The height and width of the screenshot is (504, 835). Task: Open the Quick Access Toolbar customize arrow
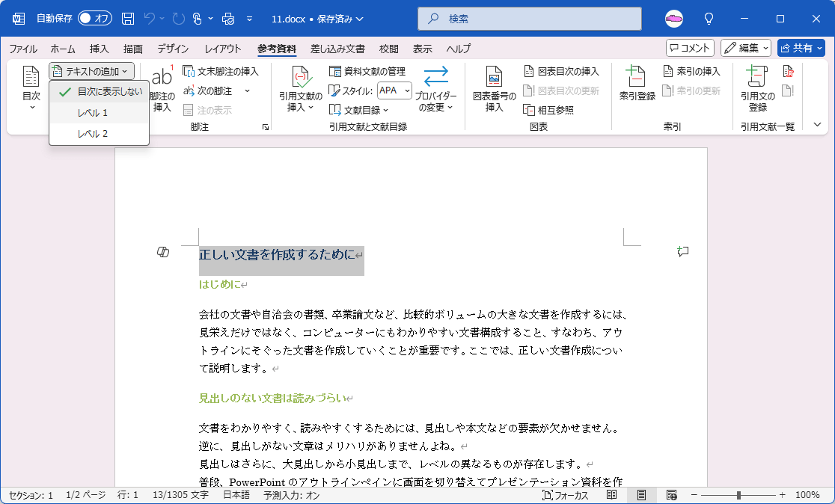pos(249,19)
